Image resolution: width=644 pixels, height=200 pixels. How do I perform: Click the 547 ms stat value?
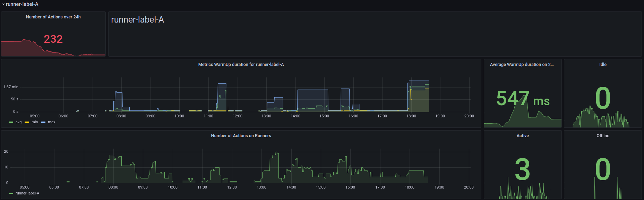(523, 99)
